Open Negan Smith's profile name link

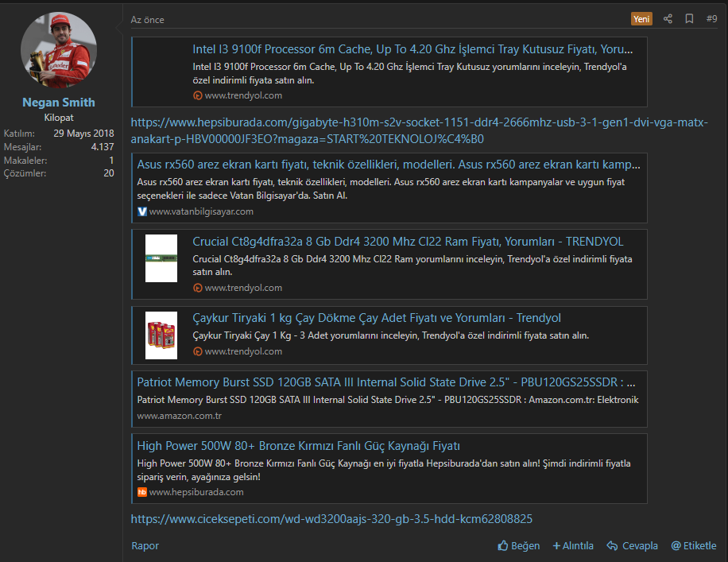[x=59, y=103]
